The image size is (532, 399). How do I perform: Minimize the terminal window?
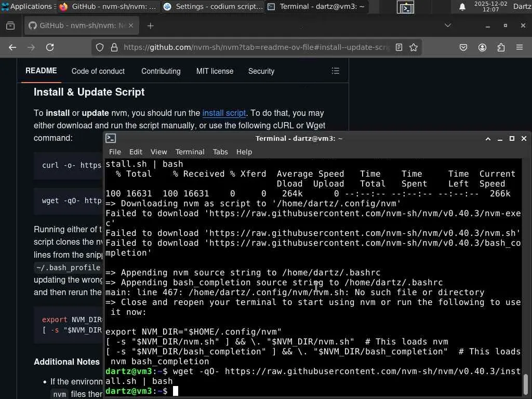click(x=500, y=139)
